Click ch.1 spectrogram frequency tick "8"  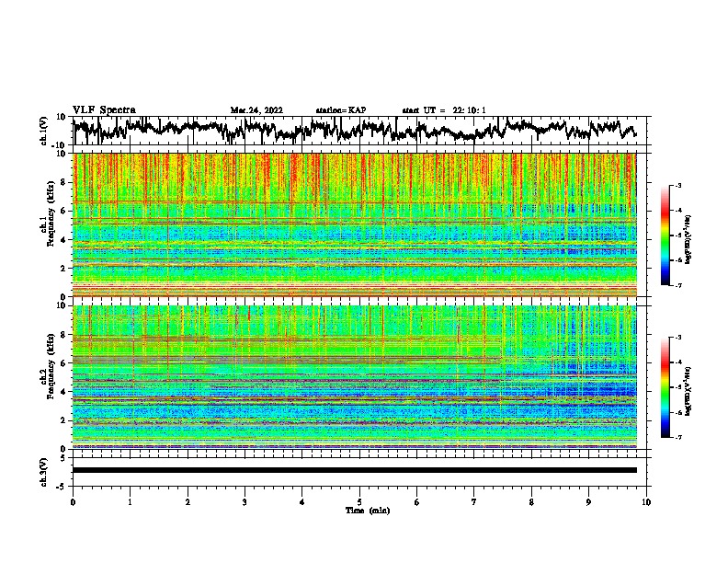pyautogui.click(x=65, y=182)
